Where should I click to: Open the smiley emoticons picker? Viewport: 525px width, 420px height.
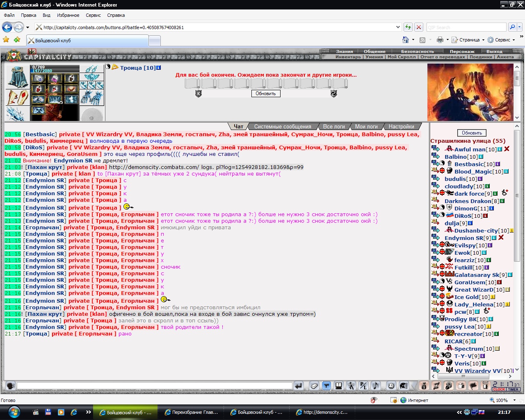[391, 386]
